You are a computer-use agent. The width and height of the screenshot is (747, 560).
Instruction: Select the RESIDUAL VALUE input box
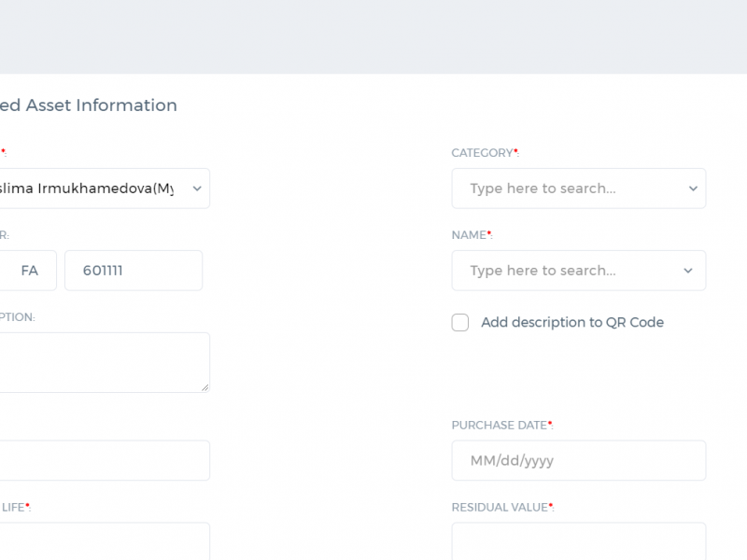click(579, 541)
